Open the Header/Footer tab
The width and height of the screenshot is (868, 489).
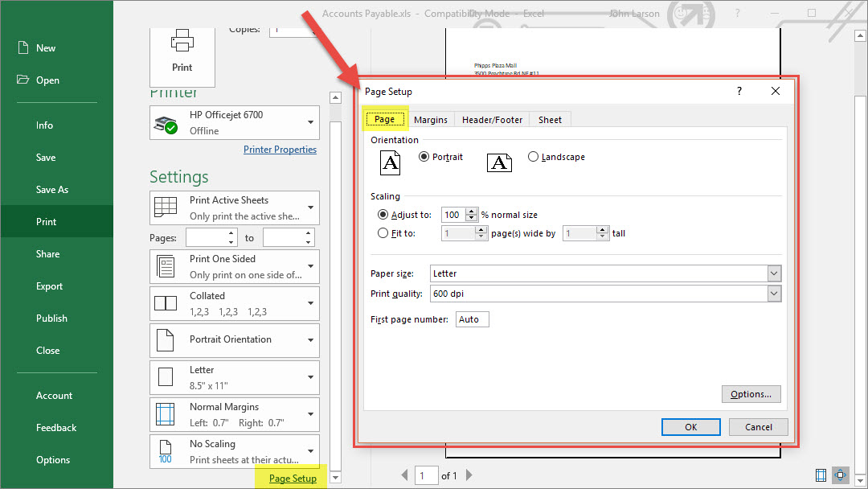(492, 119)
